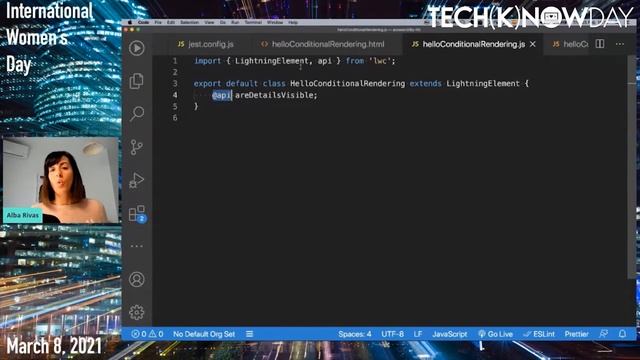Open the Go menu

223,22
